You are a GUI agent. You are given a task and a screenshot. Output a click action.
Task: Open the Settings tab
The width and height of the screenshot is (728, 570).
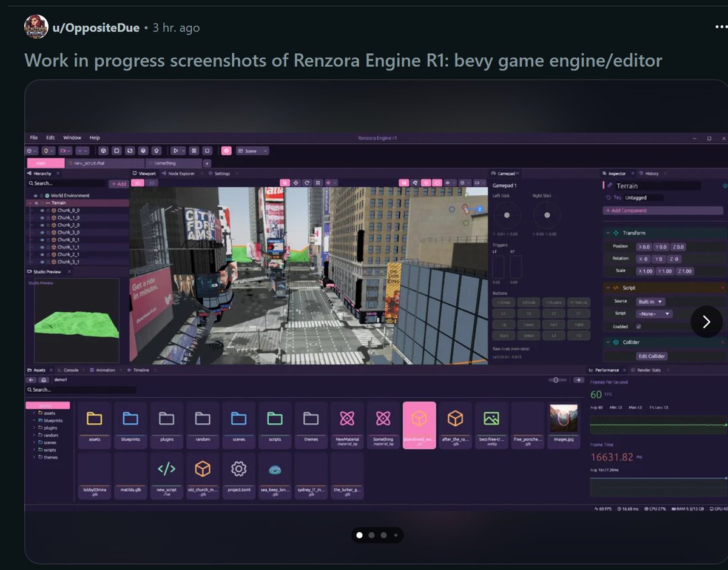pyautogui.click(x=219, y=173)
